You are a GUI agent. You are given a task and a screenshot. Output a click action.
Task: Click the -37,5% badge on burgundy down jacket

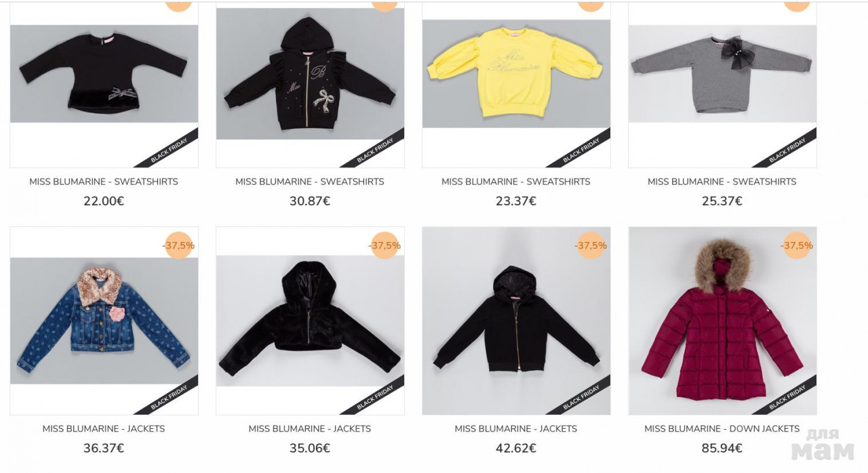[x=797, y=245]
